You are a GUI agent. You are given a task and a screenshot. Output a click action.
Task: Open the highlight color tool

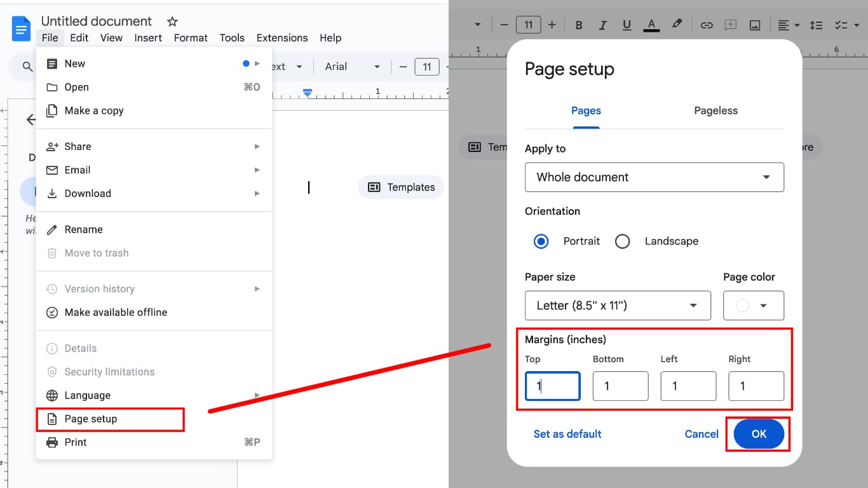click(x=676, y=25)
